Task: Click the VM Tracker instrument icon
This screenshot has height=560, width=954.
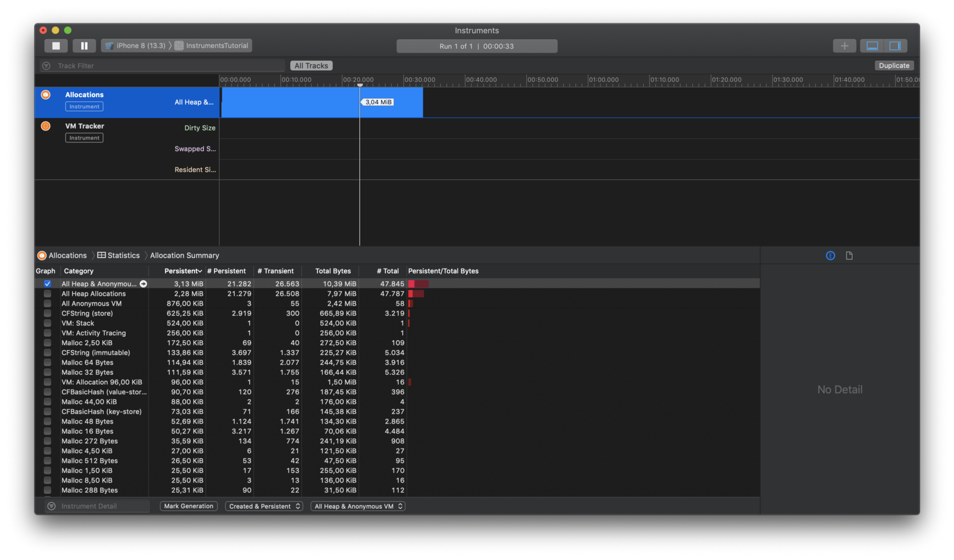Action: (x=45, y=126)
